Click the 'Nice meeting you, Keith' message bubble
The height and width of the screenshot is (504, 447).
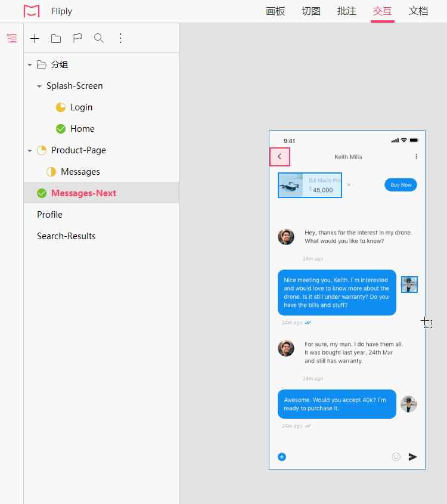337,292
